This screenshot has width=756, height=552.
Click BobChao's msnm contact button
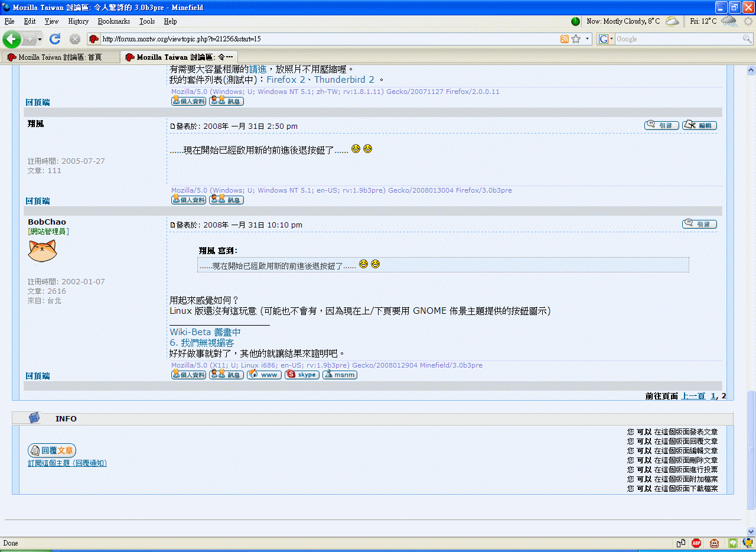click(340, 375)
